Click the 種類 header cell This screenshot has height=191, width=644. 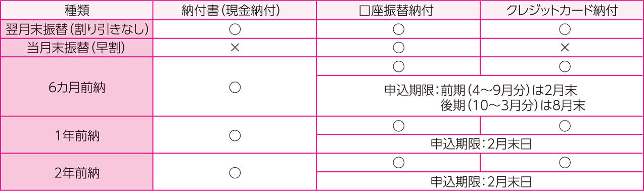coord(76,10)
